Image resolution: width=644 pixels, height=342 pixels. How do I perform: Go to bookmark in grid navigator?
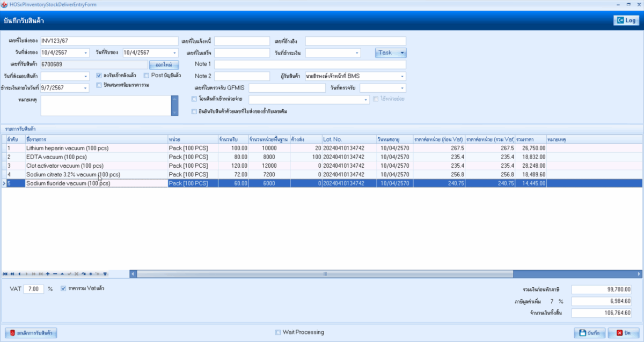tap(98, 274)
